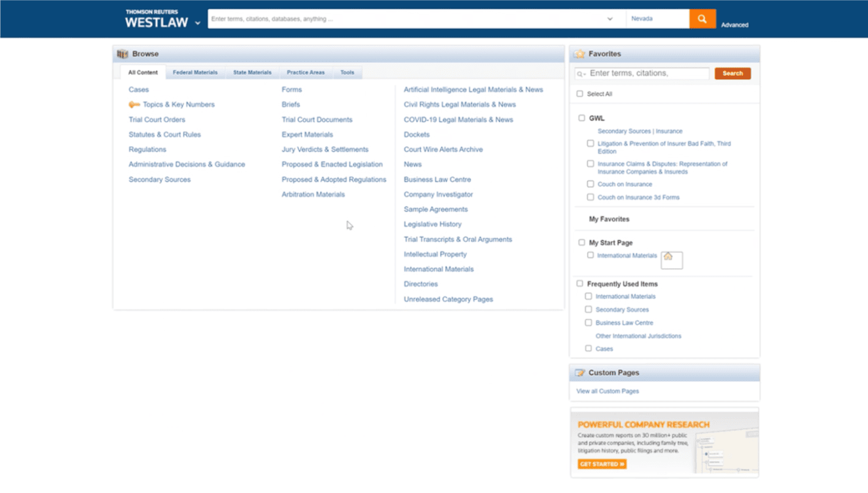This screenshot has width=868, height=493.
Task: Click the Favorites star icon
Action: coord(580,54)
